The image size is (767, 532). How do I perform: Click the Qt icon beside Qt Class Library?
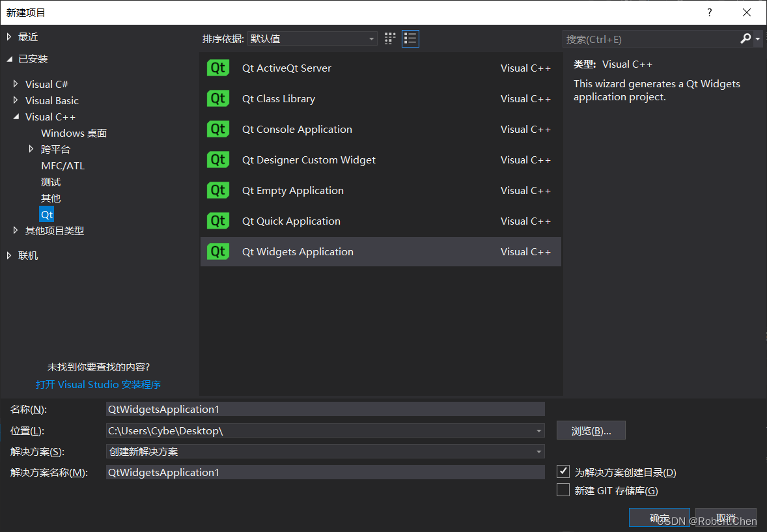click(x=218, y=98)
